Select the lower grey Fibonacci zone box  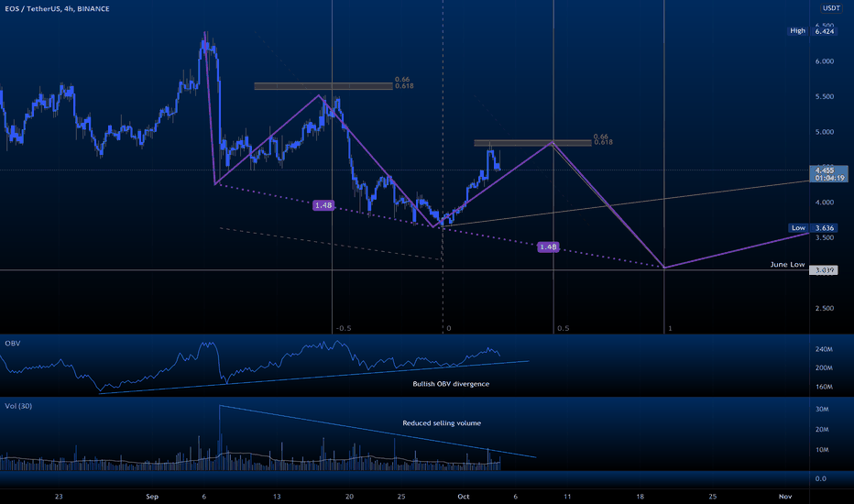pyautogui.click(x=532, y=143)
